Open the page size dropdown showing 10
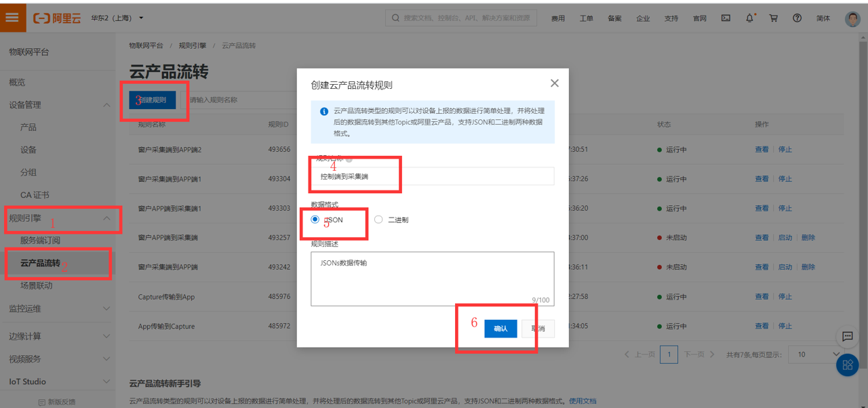868x408 pixels. 814,354
